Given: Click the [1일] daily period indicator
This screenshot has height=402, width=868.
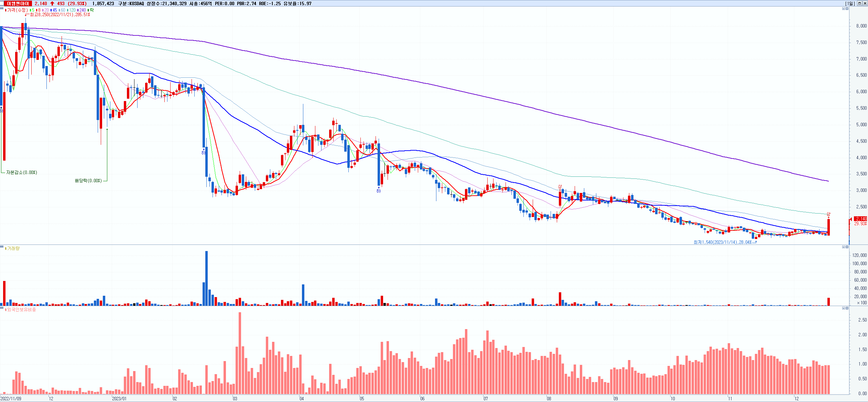Looking at the screenshot, I should [849, 3].
